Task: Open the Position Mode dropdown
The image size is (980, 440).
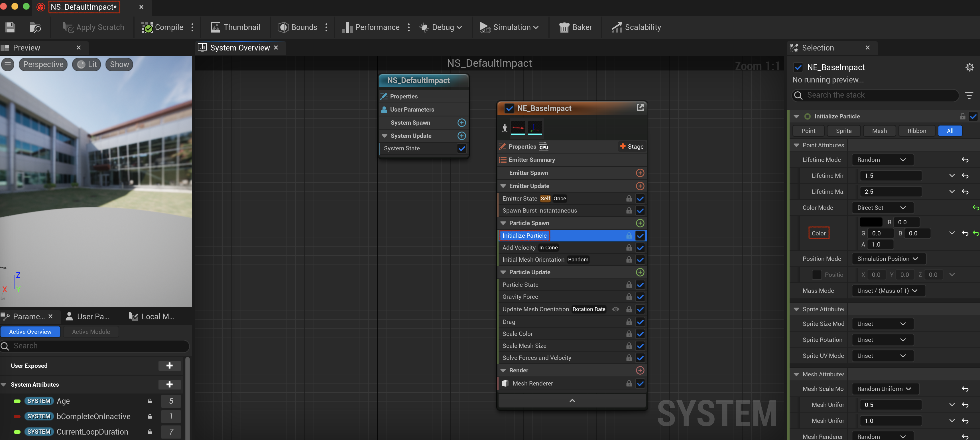Action: click(888, 259)
